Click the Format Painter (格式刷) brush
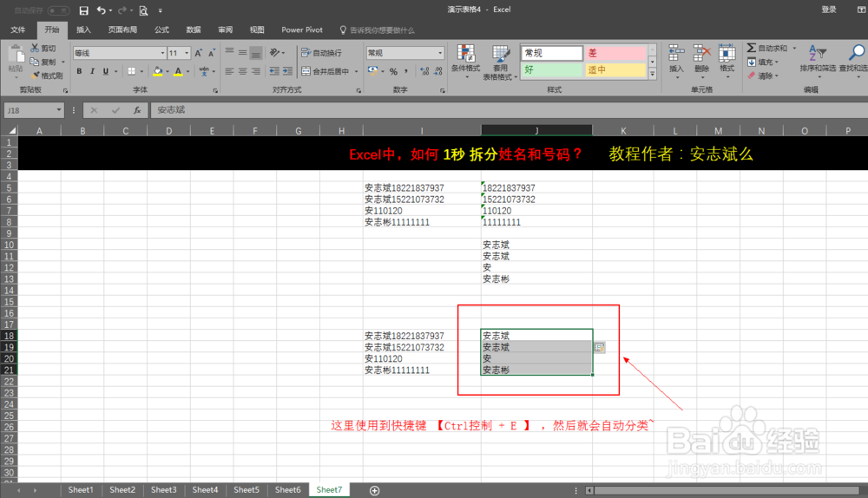The height and width of the screenshot is (498, 868). tap(36, 75)
